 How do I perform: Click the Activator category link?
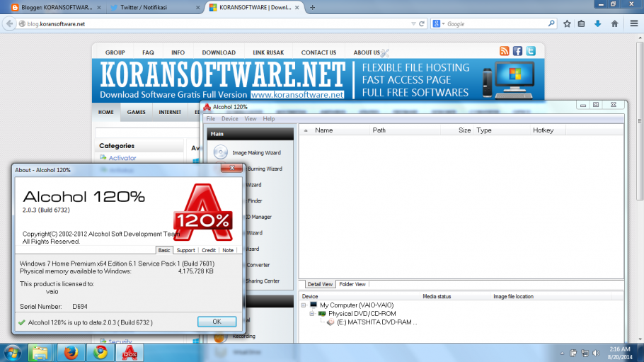pyautogui.click(x=122, y=158)
